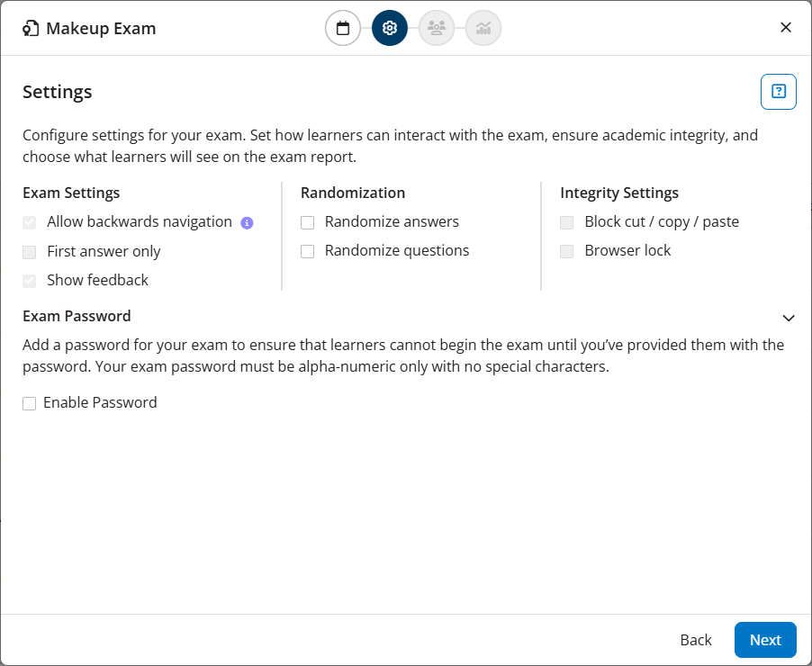The height and width of the screenshot is (666, 812).
Task: Collapse the Exam Password section chevron
Action: [789, 318]
